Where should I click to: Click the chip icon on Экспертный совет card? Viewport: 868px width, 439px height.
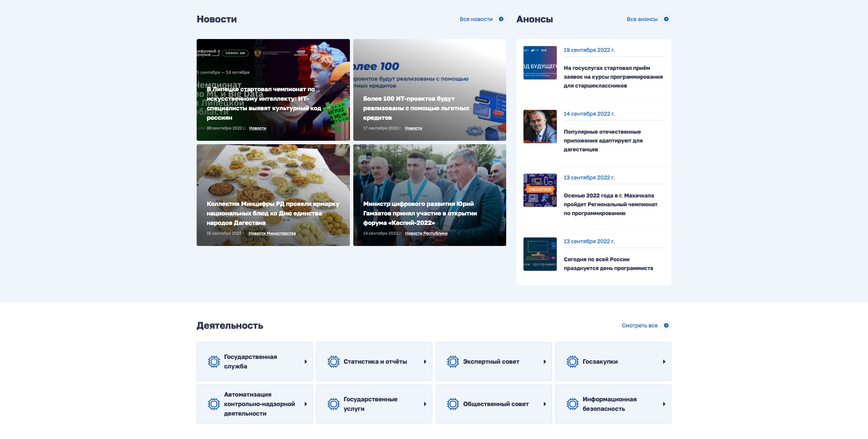tap(453, 362)
